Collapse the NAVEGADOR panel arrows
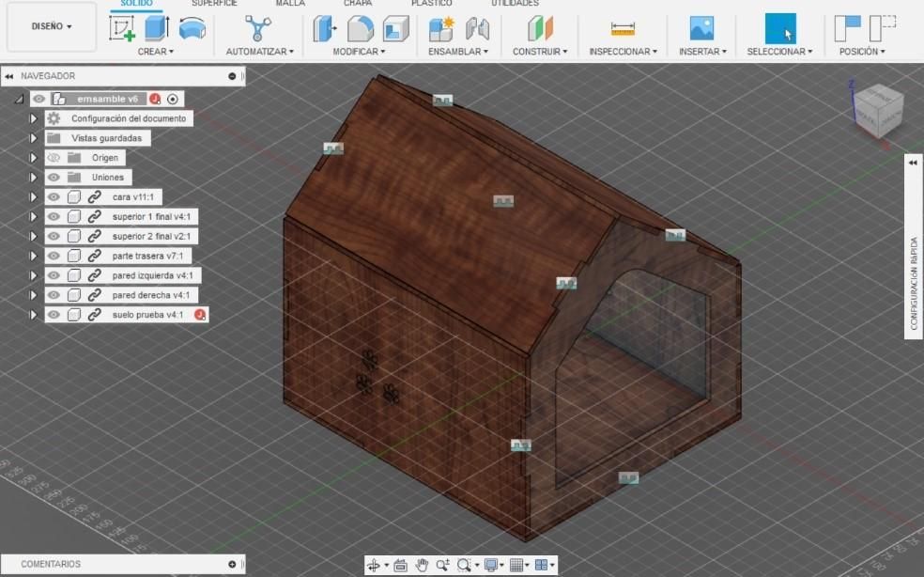Viewport: 924px width, 577px height. (x=8, y=76)
